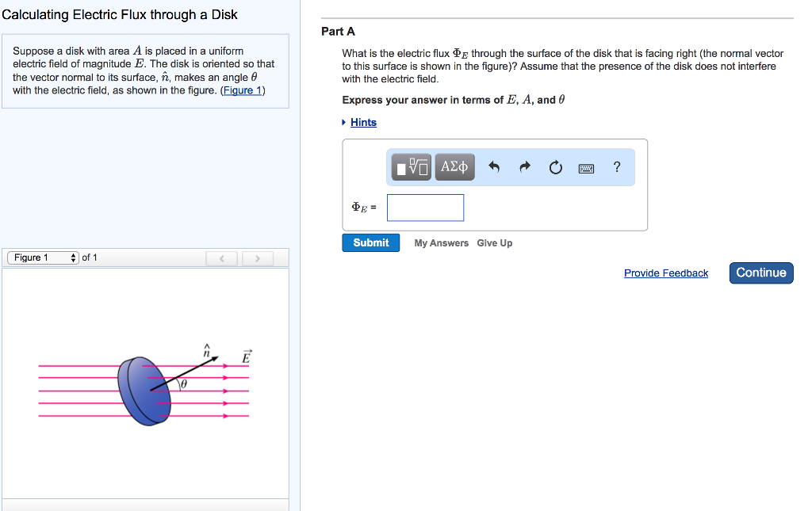This screenshot has width=812, height=511.
Task: Click Provide Feedback
Action: [665, 273]
